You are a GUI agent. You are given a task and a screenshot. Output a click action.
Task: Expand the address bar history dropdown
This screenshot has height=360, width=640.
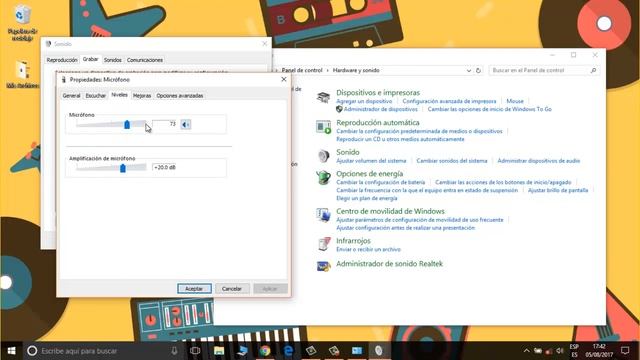click(469, 71)
